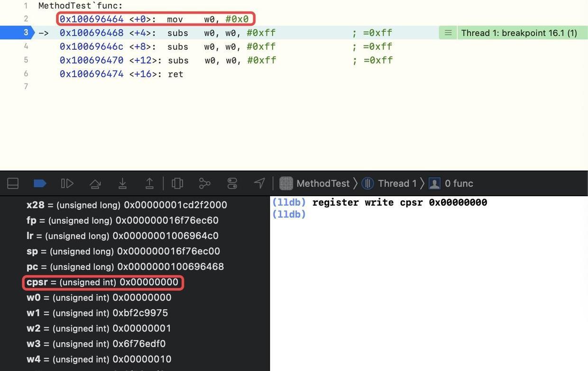Viewport: 588px width, 371px height.
Task: Step out of the current function
Action: [x=149, y=183]
